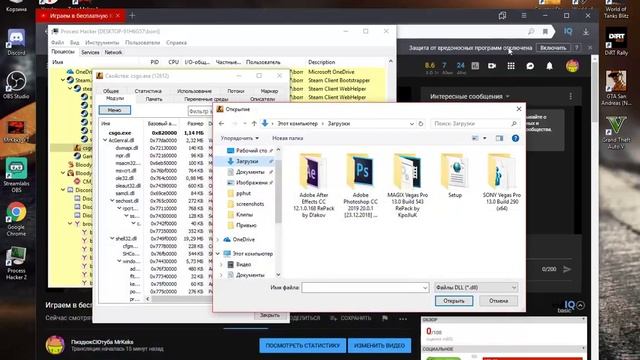Go back in the Open dialog
Screen dimensions: 640x360
pos(222,124)
